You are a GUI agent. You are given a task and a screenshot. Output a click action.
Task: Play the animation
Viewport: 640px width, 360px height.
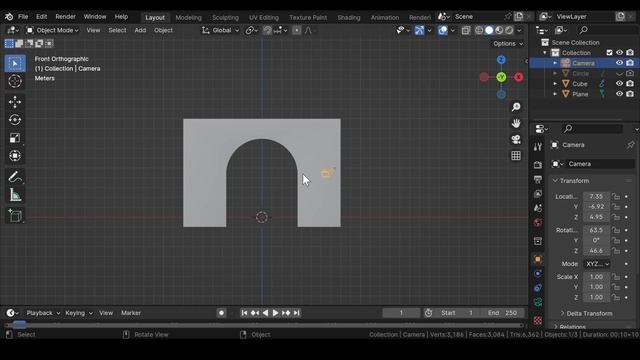[276, 313]
